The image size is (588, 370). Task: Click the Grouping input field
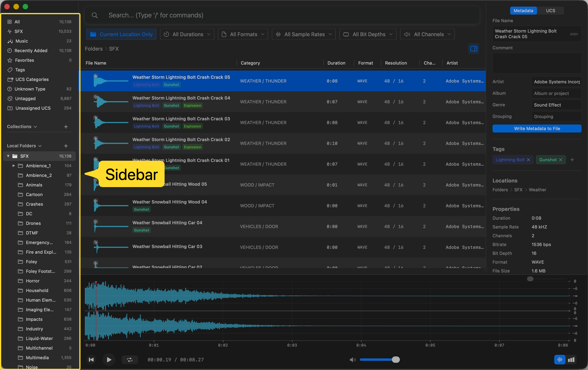pyautogui.click(x=556, y=117)
